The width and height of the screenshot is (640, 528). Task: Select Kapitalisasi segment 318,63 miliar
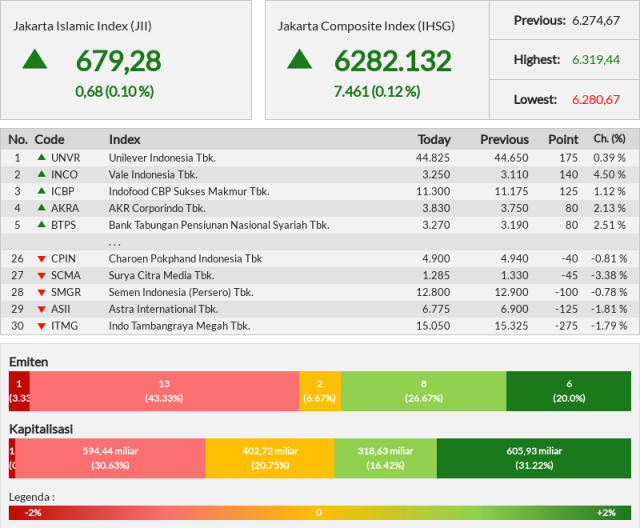pos(385,458)
